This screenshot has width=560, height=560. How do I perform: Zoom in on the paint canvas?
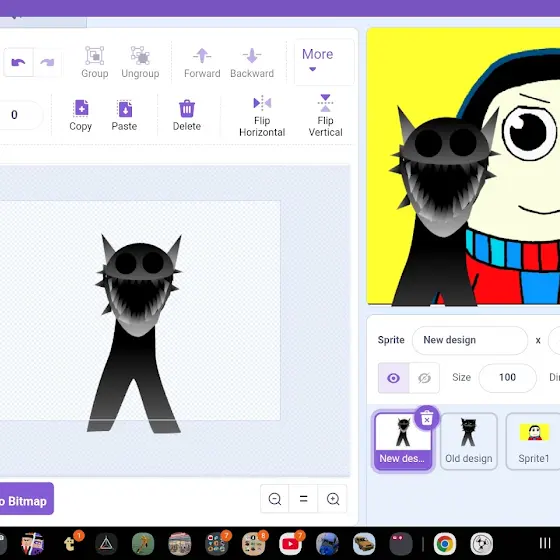(332, 499)
